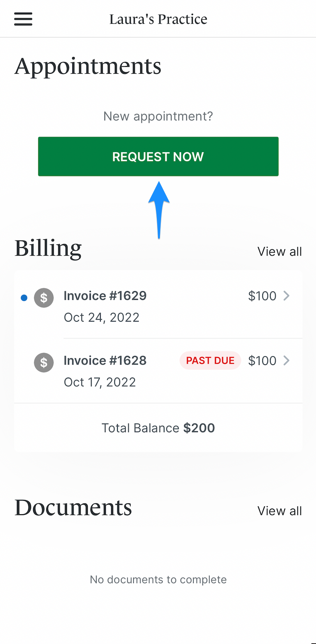Click the dollar icon on Invoice #1628
This screenshot has height=644, width=316.
click(44, 362)
